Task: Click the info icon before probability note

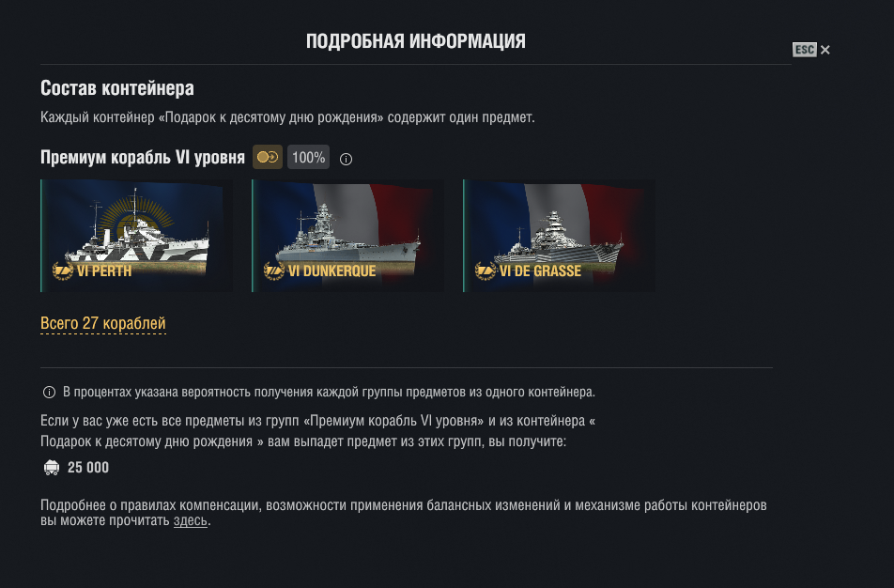Action: click(49, 393)
